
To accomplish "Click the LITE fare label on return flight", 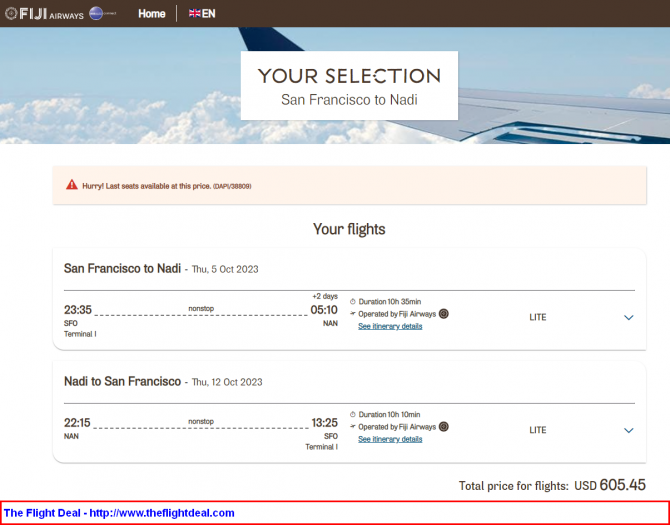I will click(x=538, y=430).
